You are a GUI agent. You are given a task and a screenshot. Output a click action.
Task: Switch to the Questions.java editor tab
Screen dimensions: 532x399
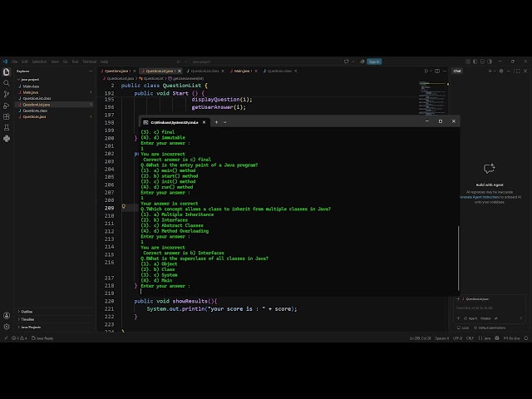click(x=116, y=71)
